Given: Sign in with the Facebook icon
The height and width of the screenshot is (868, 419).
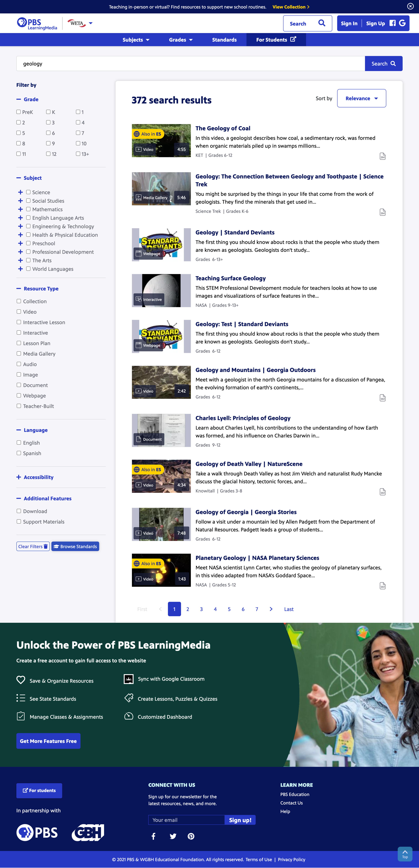Looking at the screenshot, I should (x=392, y=23).
